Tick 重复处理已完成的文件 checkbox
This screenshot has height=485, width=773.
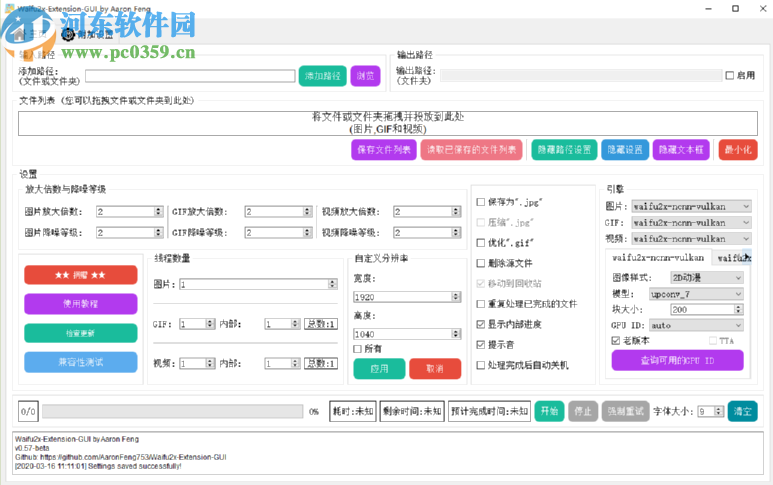[481, 304]
